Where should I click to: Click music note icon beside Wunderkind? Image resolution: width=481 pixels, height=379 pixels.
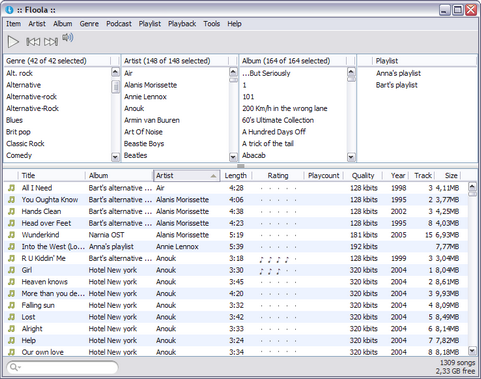12,235
